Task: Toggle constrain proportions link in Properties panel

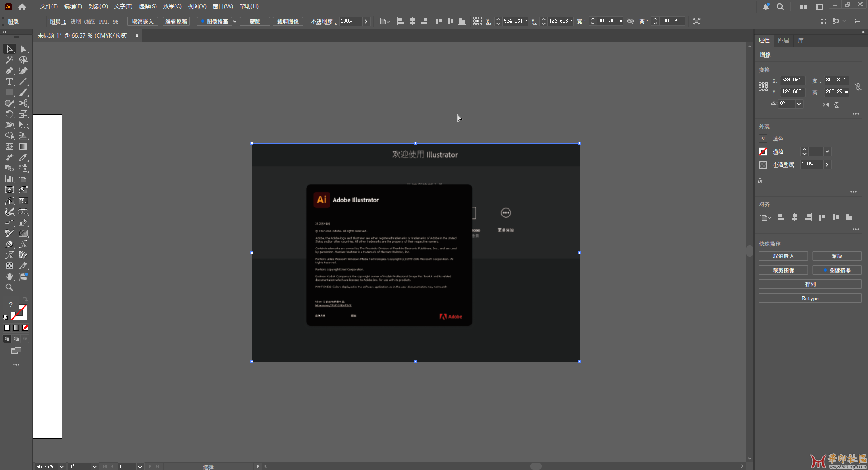Action: pyautogui.click(x=858, y=86)
